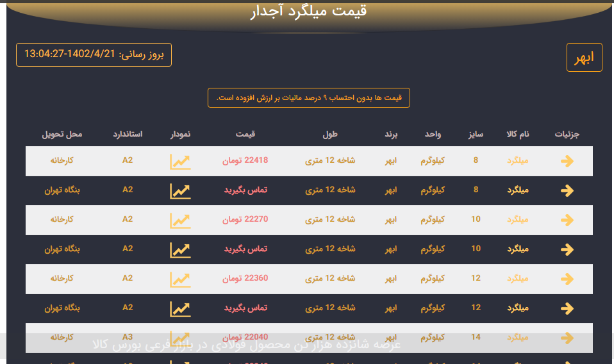
Task: Select details arrow for size 10 بنگاه تهران row
Action: coord(567,250)
